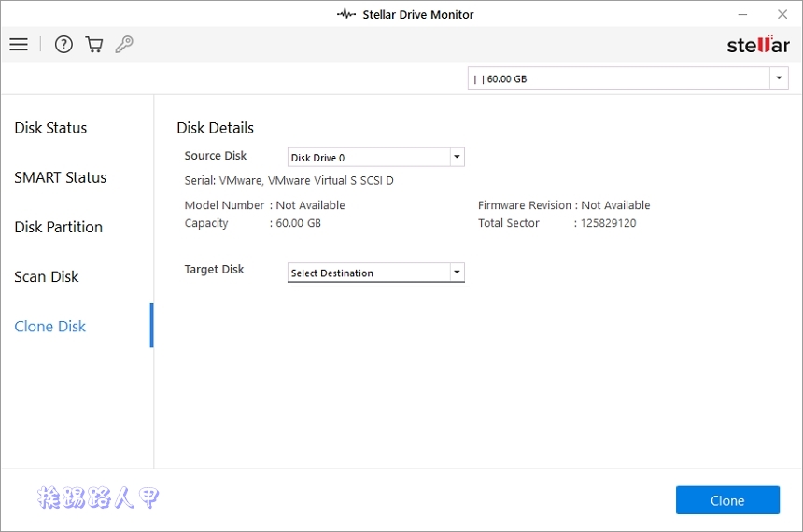Open the hamburger menu
803x532 pixels.
(19, 45)
